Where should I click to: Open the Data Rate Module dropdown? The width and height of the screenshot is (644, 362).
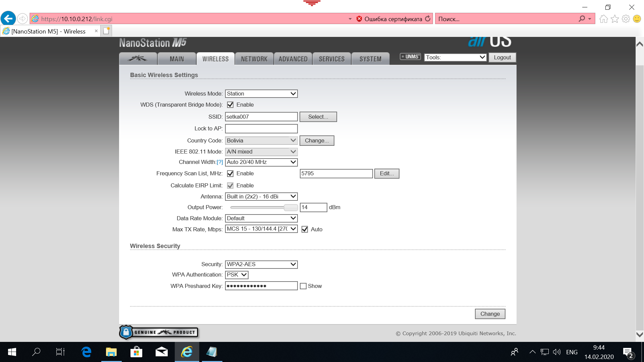pos(261,219)
